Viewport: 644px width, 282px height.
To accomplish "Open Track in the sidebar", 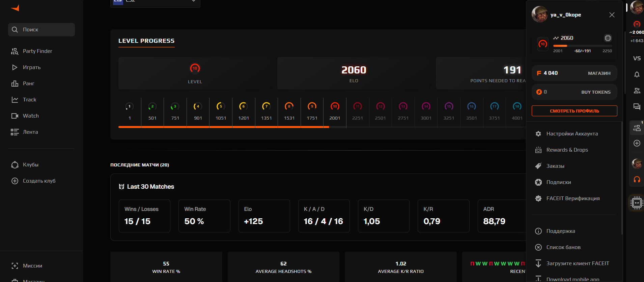I will point(41,100).
